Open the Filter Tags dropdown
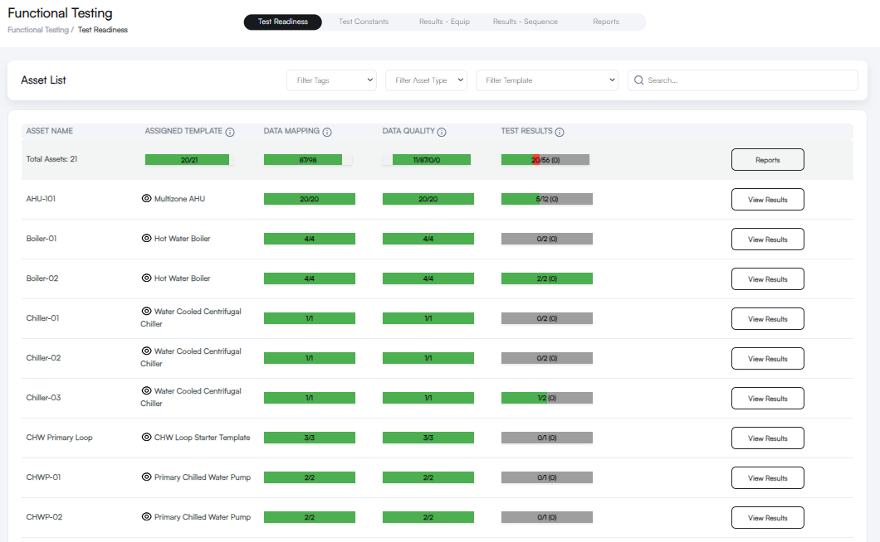This screenshot has height=542, width=880. 331,80
